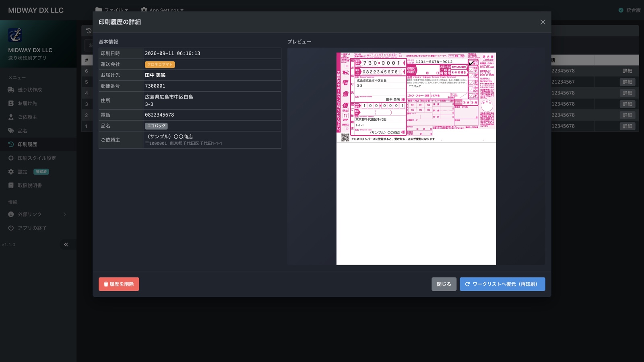Click the folder icon beside ファイル
Screen dimensions: 644x362
pyautogui.click(x=99, y=10)
